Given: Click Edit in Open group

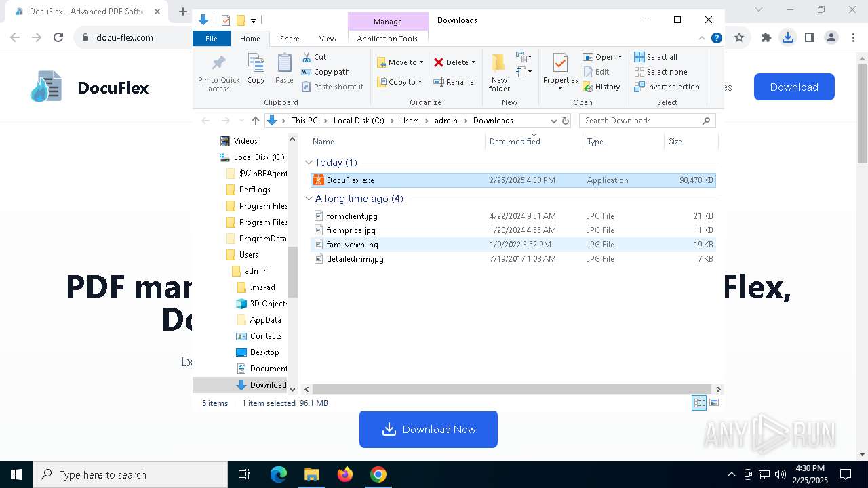Looking at the screenshot, I should (597, 72).
